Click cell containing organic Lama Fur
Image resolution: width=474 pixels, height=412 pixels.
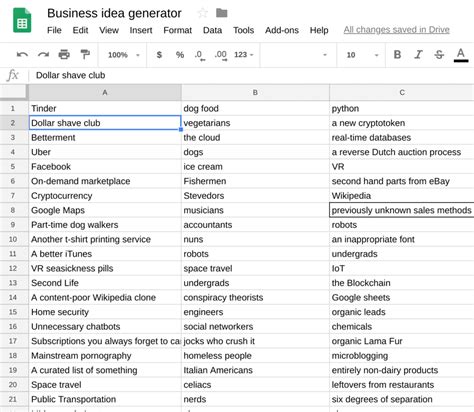(402, 341)
